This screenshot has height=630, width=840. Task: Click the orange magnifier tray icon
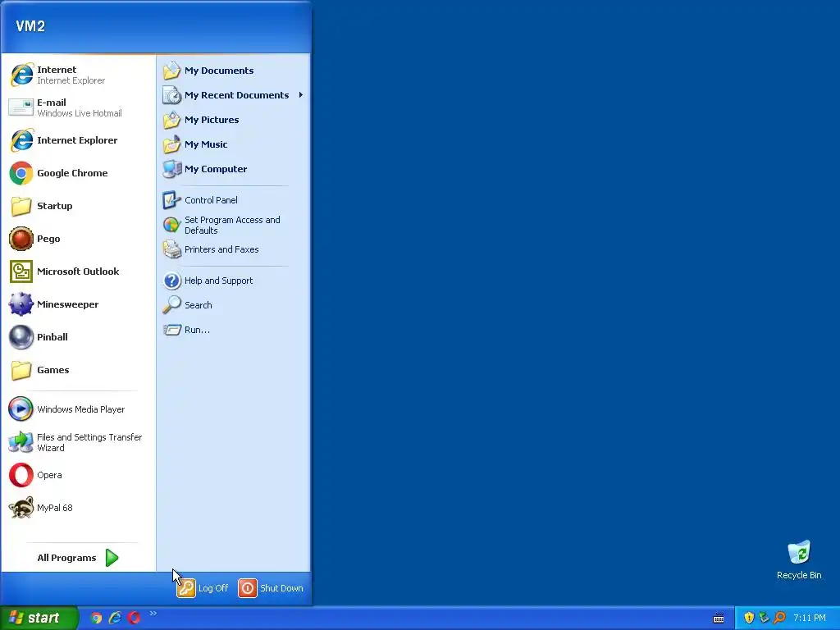pyautogui.click(x=779, y=618)
